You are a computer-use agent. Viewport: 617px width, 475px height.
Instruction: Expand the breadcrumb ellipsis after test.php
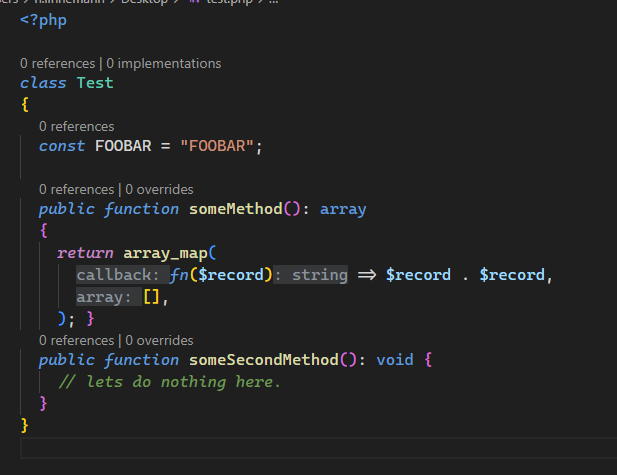click(x=274, y=2)
